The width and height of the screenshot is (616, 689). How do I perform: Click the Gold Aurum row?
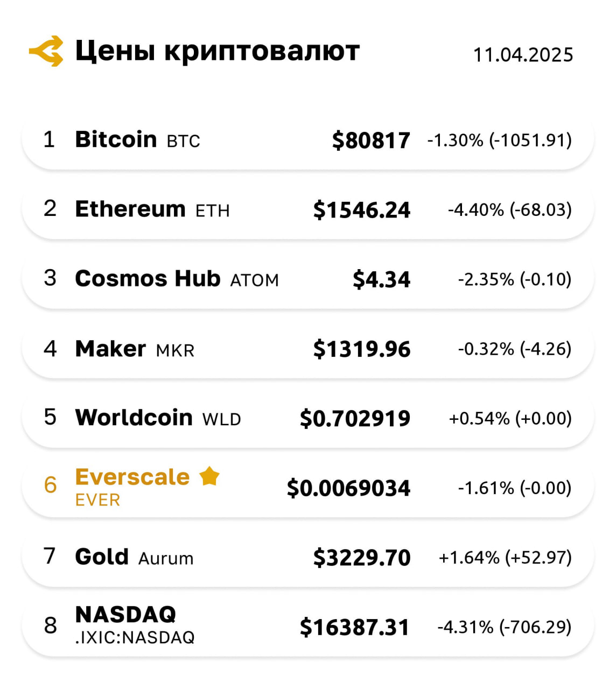308,557
